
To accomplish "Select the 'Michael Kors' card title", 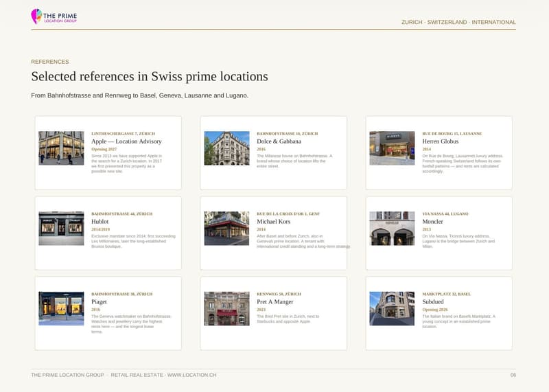I will [273, 222].
